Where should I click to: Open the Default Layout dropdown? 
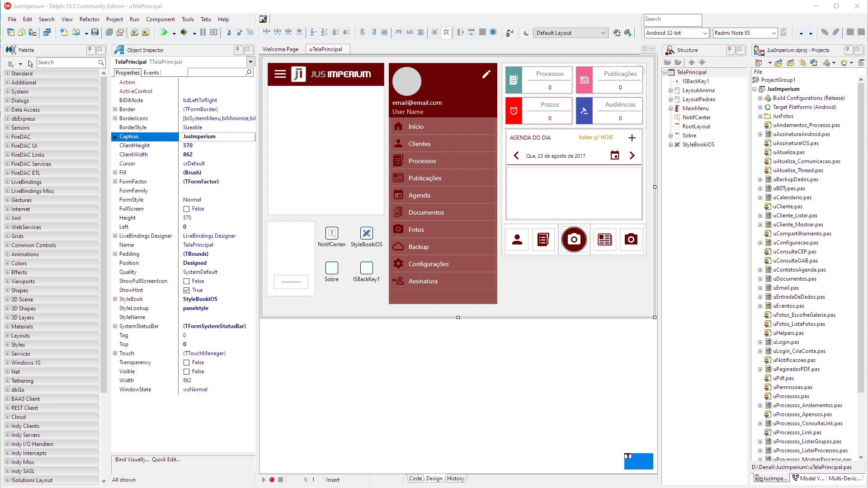pos(571,33)
